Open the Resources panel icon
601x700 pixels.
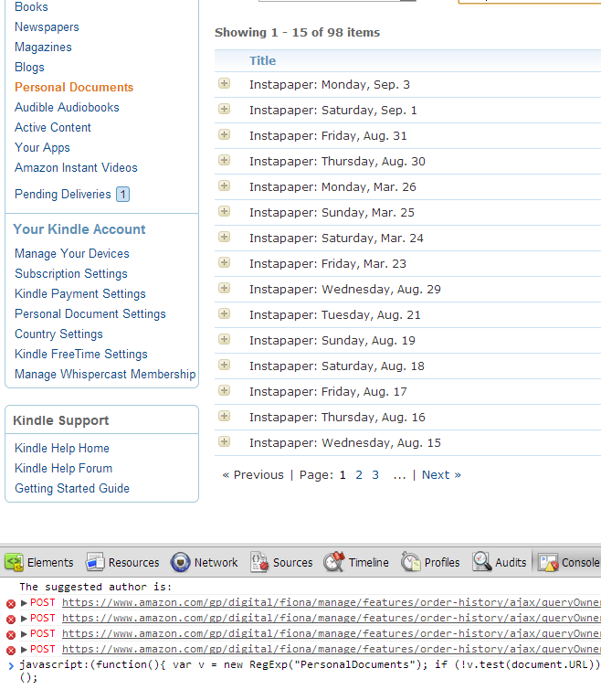pos(95,562)
